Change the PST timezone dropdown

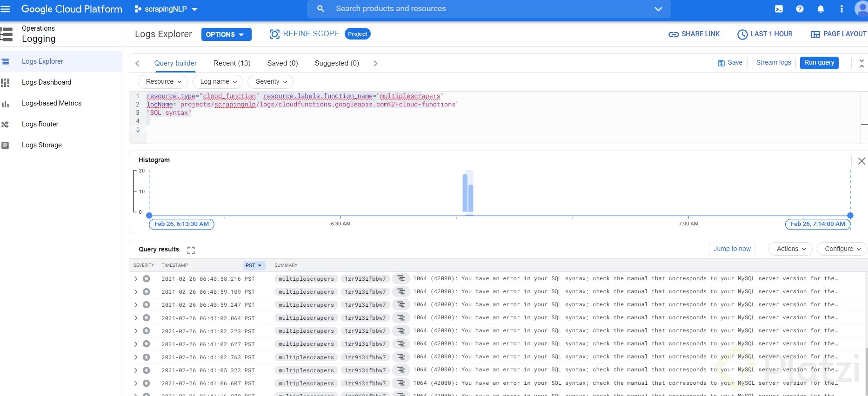click(254, 265)
